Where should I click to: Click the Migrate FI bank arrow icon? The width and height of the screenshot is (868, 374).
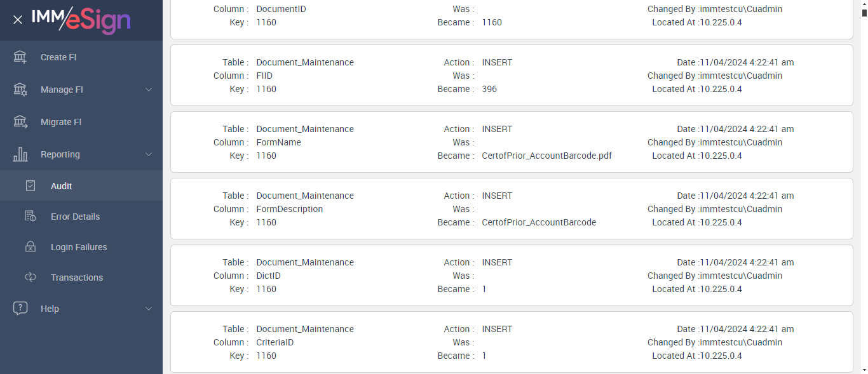point(20,122)
